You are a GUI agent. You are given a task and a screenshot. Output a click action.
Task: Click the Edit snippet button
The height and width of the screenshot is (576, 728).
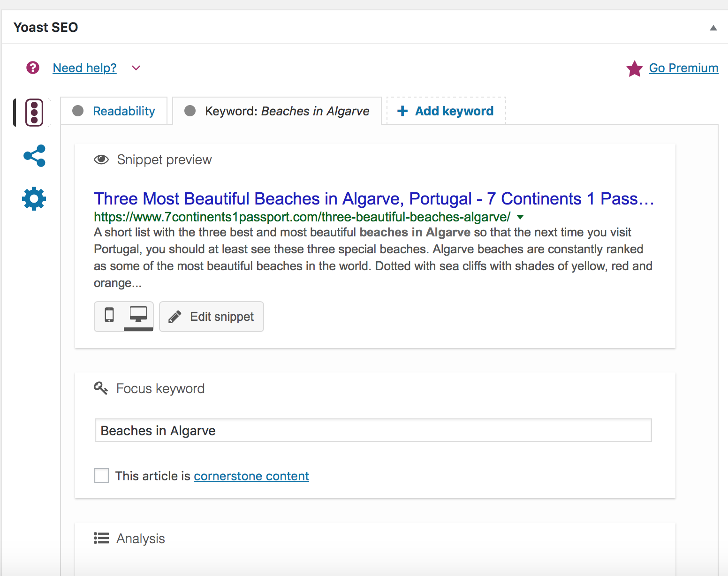pyautogui.click(x=212, y=317)
